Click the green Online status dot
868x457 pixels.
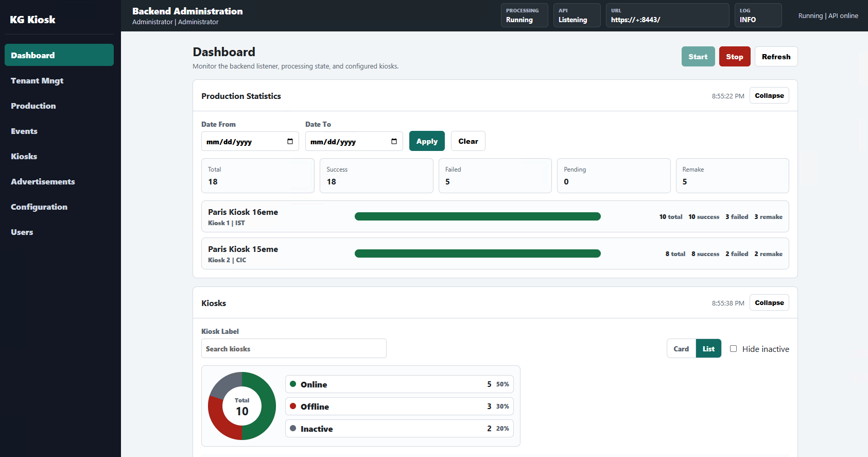293,384
